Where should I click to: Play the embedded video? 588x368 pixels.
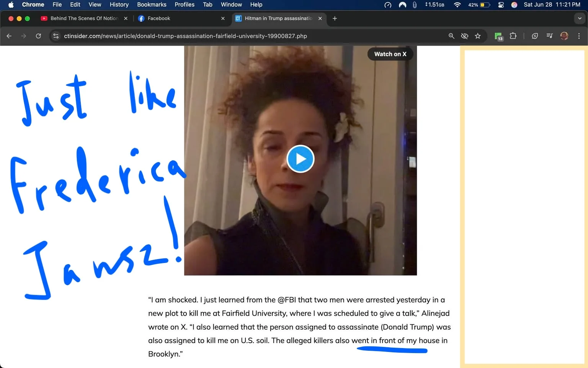click(x=301, y=159)
